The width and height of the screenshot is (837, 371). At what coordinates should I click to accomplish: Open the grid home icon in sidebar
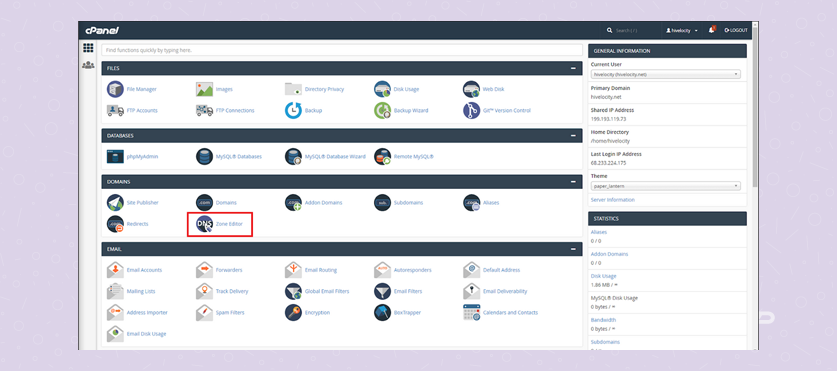[88, 48]
